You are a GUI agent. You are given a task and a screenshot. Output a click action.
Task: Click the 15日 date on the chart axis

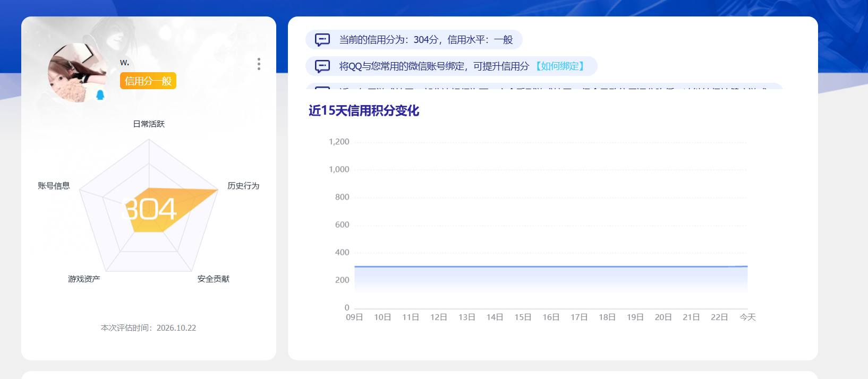523,317
